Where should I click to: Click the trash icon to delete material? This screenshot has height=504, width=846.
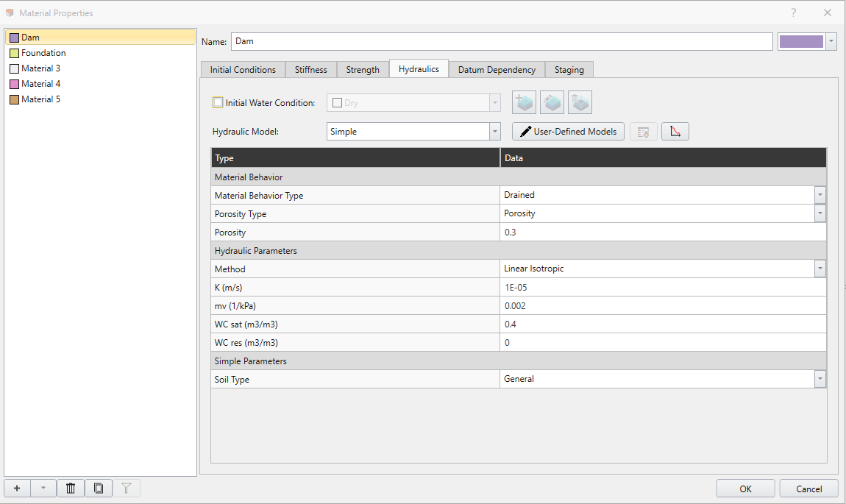coord(71,489)
